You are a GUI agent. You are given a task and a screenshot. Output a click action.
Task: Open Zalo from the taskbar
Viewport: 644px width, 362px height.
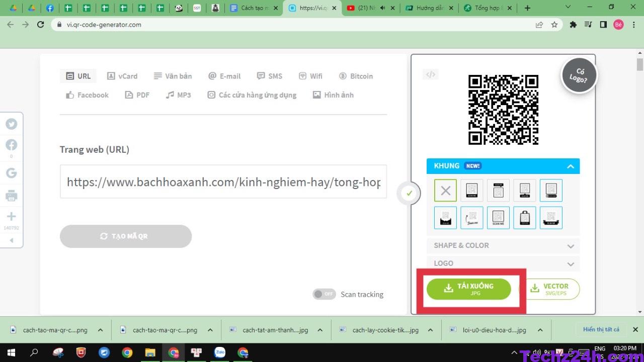tap(219, 352)
